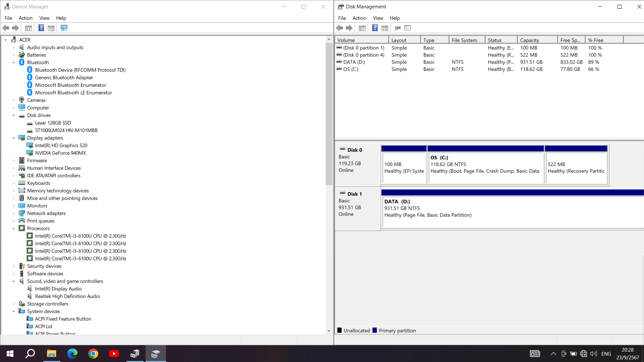The height and width of the screenshot is (362, 644).
Task: Open Action menu in Device Manager
Action: point(25,18)
